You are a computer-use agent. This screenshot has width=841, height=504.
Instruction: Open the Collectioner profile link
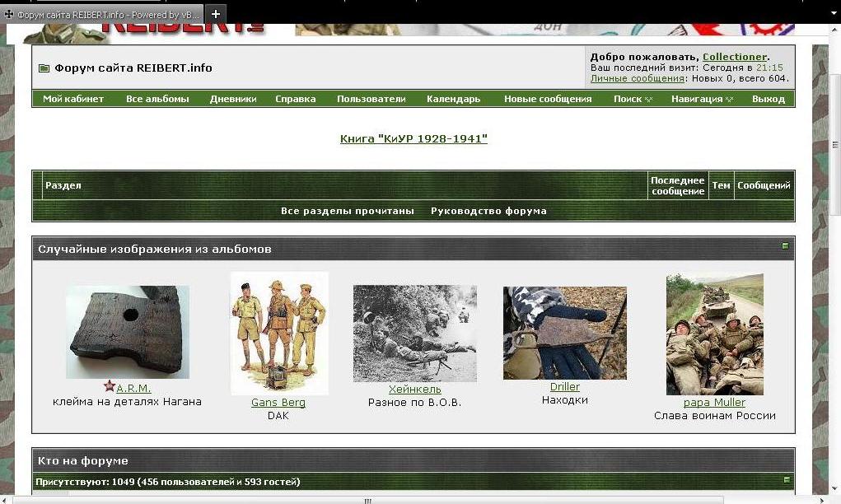tap(734, 57)
